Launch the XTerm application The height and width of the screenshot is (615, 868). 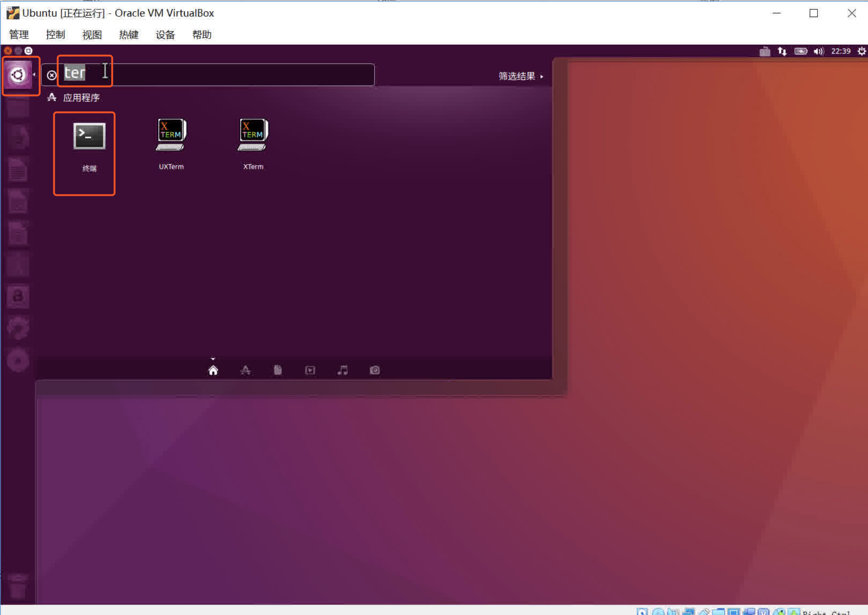coord(253,144)
